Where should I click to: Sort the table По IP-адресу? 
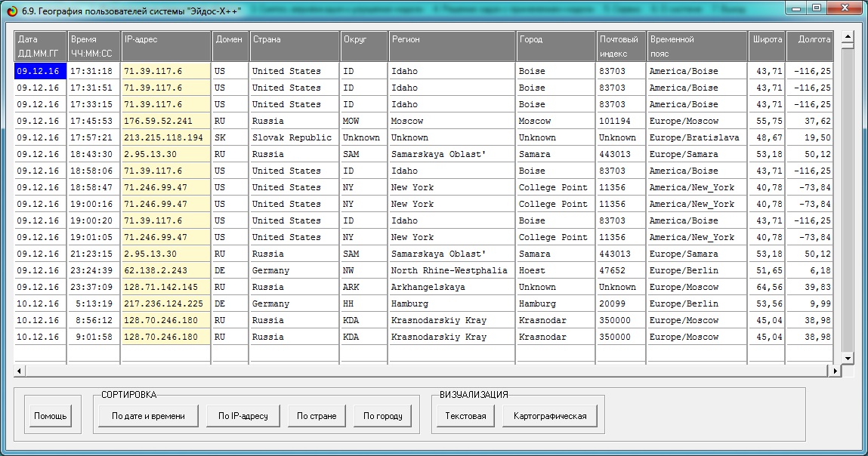click(x=242, y=416)
